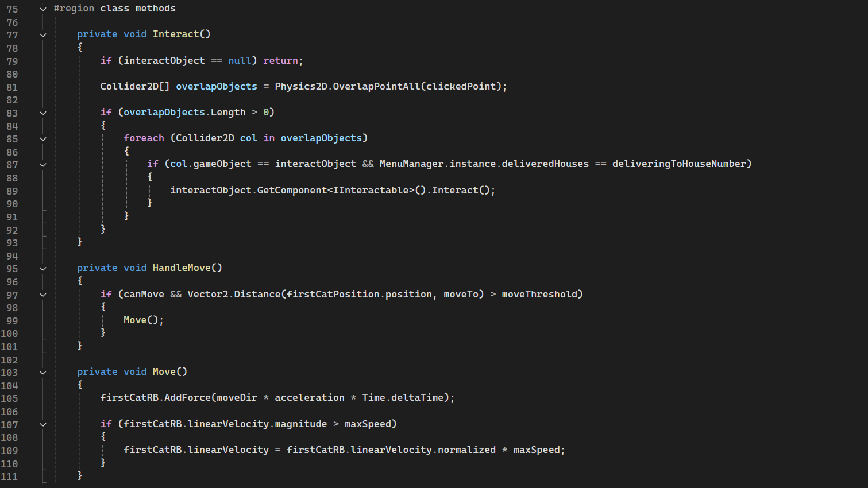Click magnitude on line 107
This screenshot has height=488, width=868.
point(300,424)
